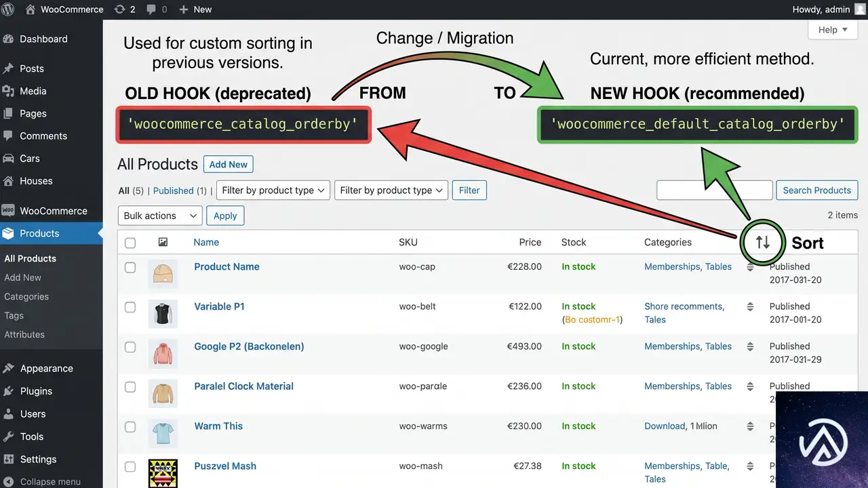Click the 2 items count text

point(843,215)
